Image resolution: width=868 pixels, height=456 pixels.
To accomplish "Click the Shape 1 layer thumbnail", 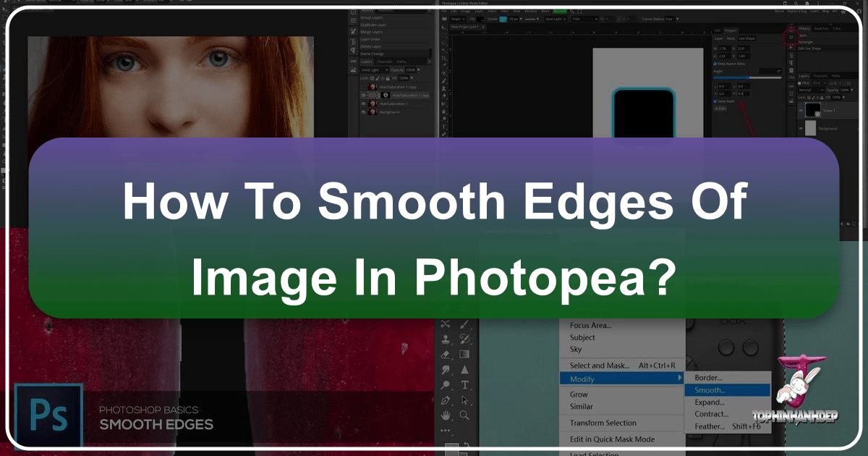I will (x=812, y=110).
